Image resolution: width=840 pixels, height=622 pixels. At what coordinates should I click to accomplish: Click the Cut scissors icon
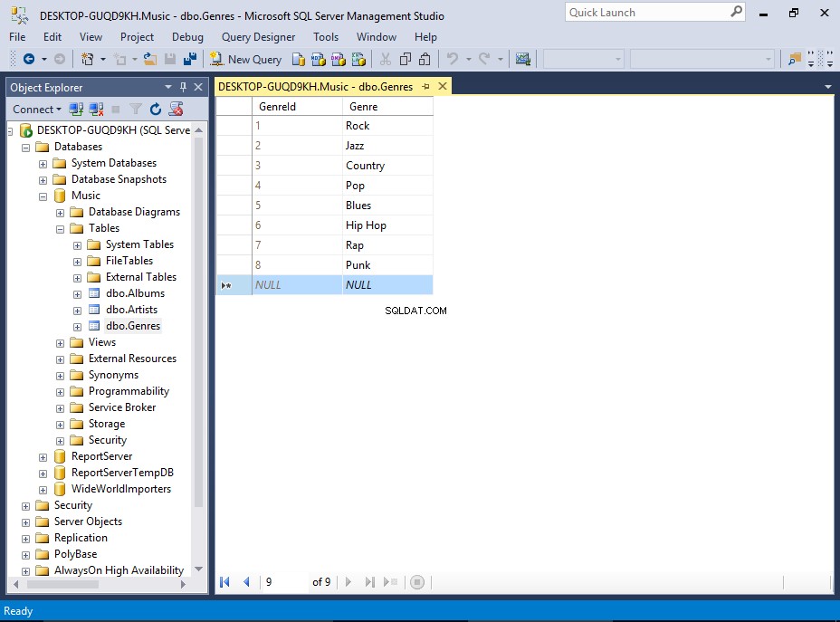[386, 59]
